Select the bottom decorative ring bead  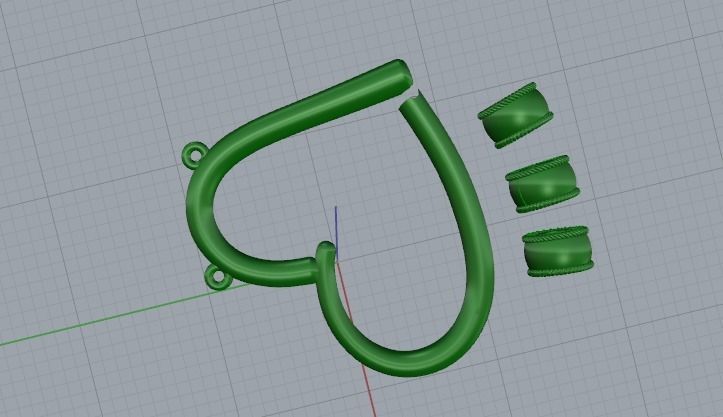pyautogui.click(x=558, y=251)
